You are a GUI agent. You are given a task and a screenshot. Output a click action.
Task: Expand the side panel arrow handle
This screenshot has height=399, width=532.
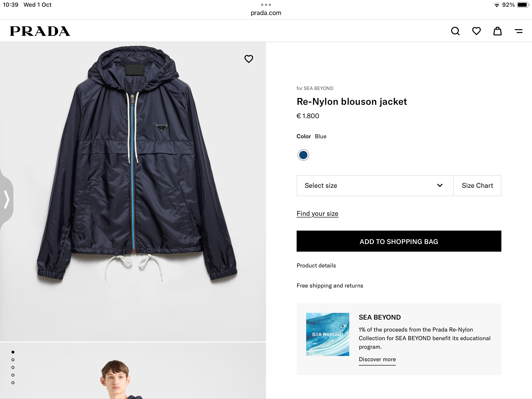click(x=7, y=199)
